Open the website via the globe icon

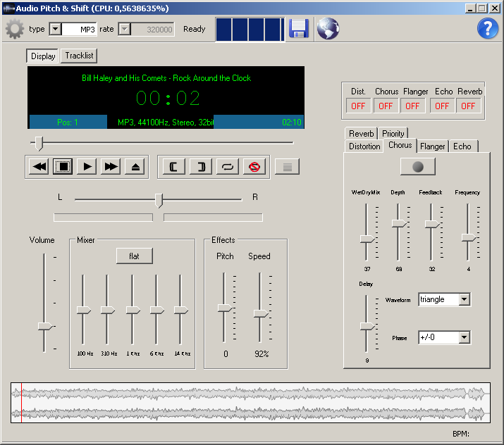point(328,29)
